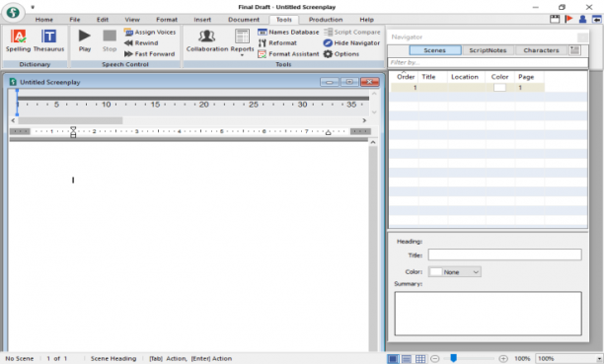
Task: Click the zoom out minus button
Action: click(435, 359)
